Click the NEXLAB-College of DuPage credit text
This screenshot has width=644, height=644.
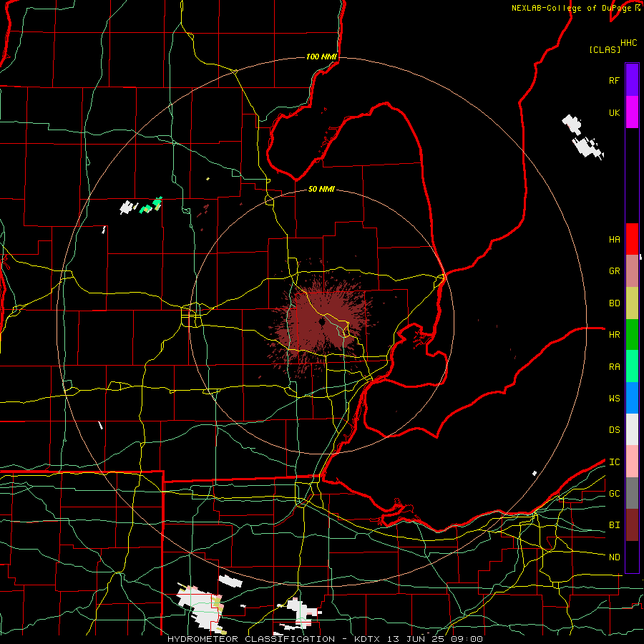[x=572, y=8]
